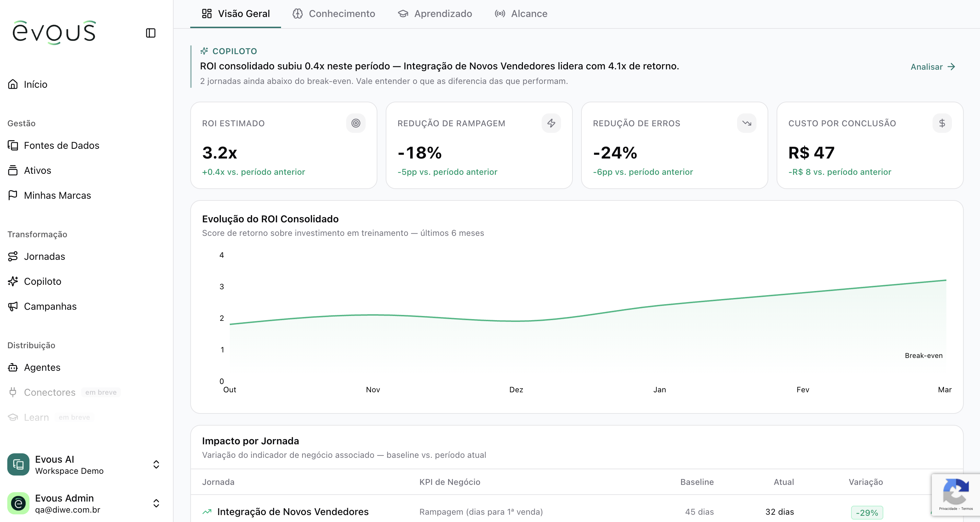Click the Redução de Rampagem lightning icon
Image resolution: width=980 pixels, height=522 pixels.
551,123
